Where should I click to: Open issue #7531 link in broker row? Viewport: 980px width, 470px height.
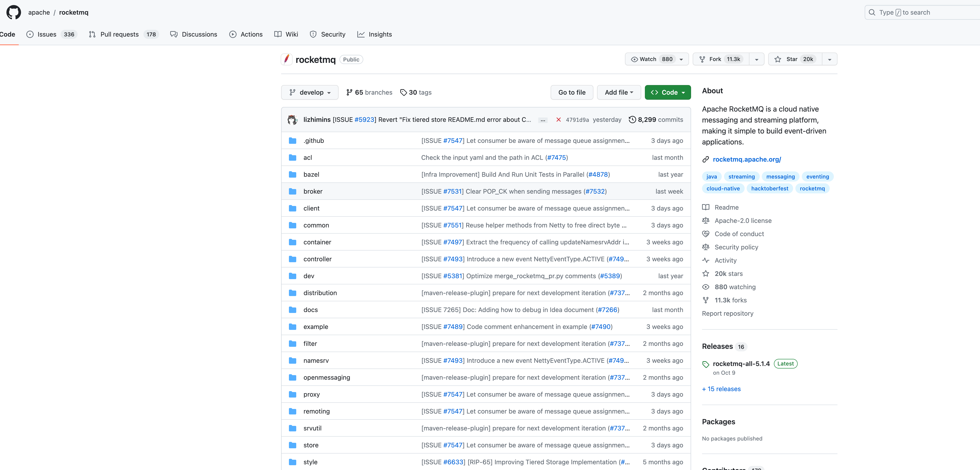452,191
